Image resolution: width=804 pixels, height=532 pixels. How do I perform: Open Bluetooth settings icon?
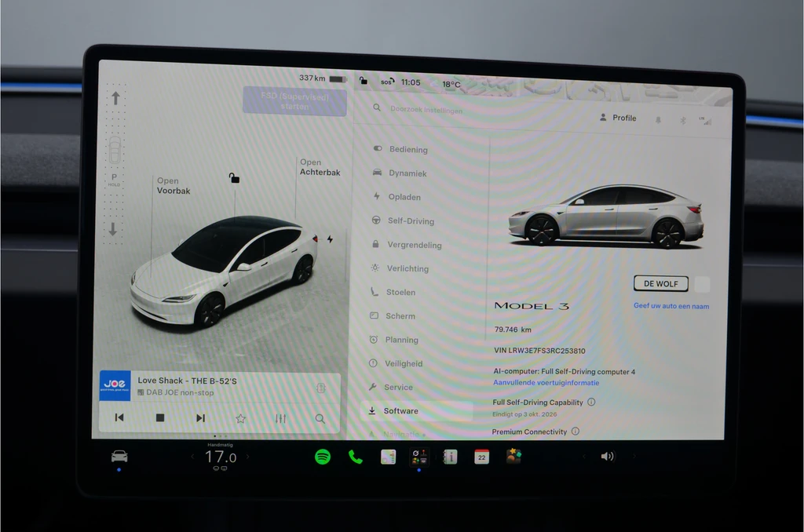pos(682,120)
